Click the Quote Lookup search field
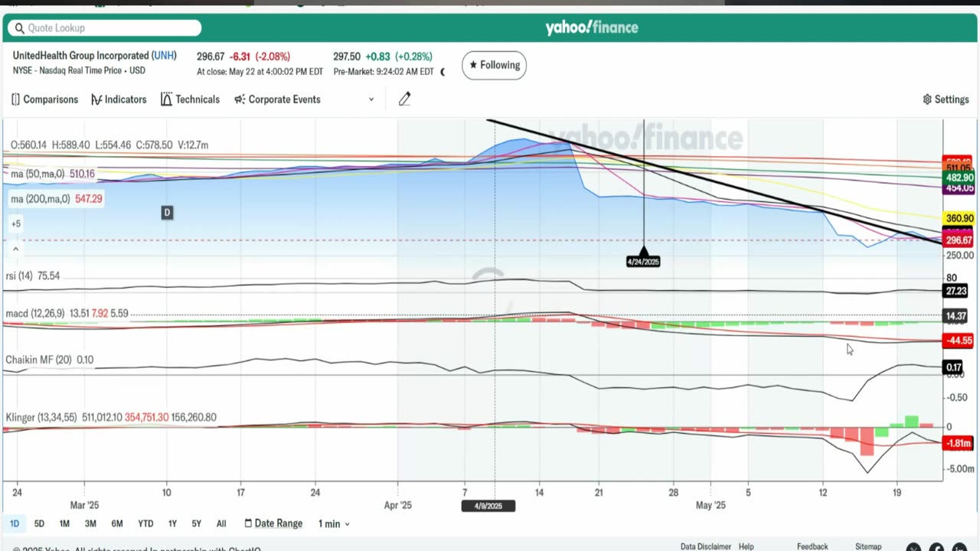The height and width of the screenshot is (551, 980). pyautogui.click(x=104, y=28)
